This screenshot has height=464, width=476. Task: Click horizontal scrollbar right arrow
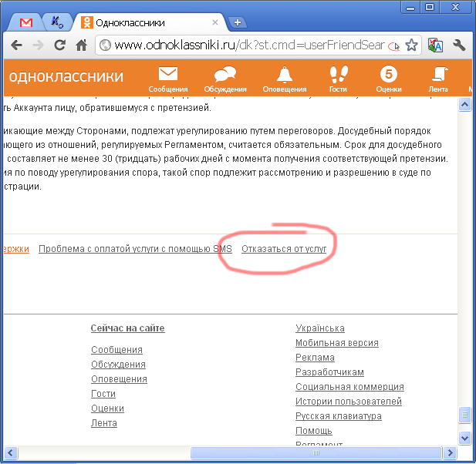pyautogui.click(x=450, y=452)
